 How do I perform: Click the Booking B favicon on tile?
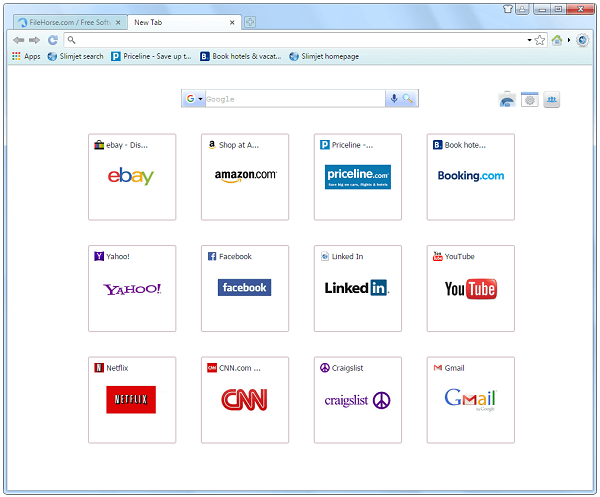(437, 145)
